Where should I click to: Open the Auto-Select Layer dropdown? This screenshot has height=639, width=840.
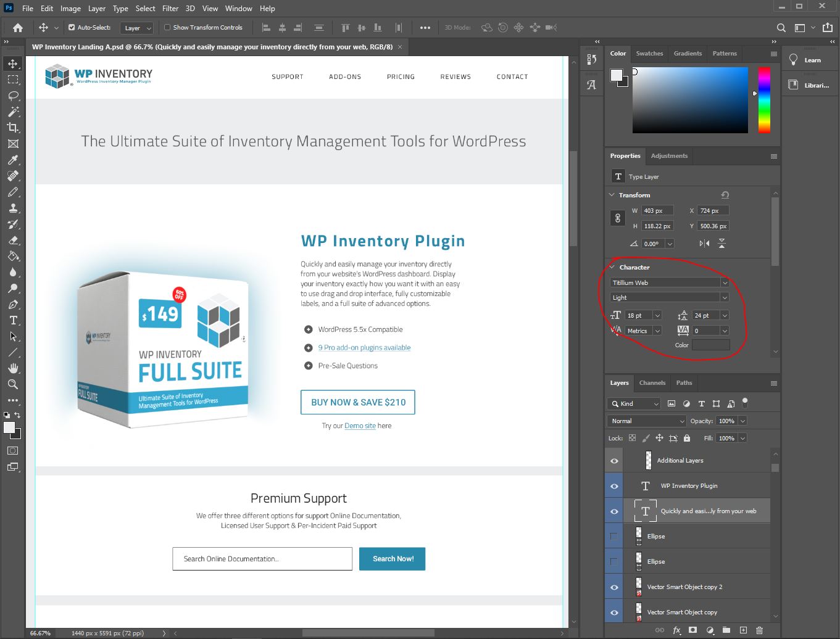[137, 28]
